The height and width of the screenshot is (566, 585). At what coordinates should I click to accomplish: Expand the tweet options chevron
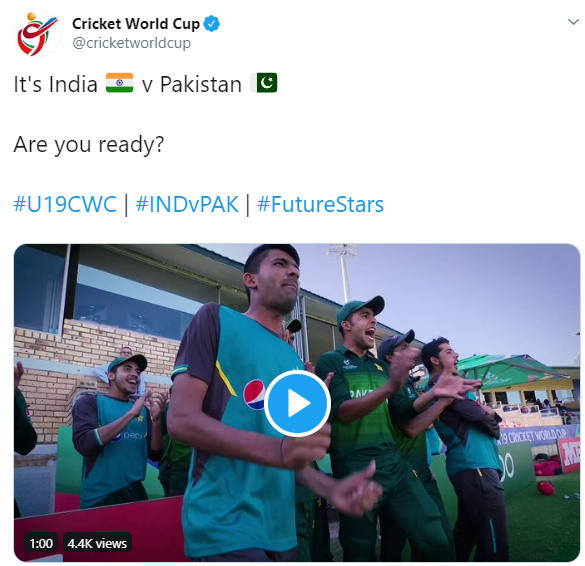click(573, 22)
